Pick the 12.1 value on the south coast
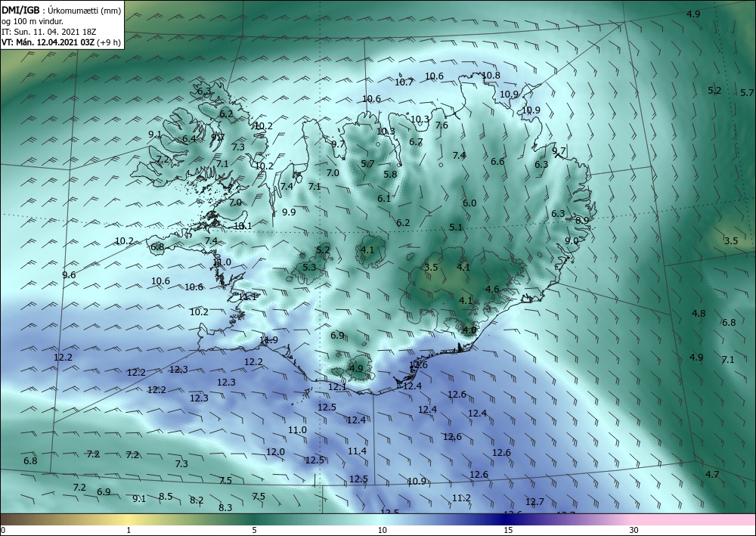 click(337, 386)
